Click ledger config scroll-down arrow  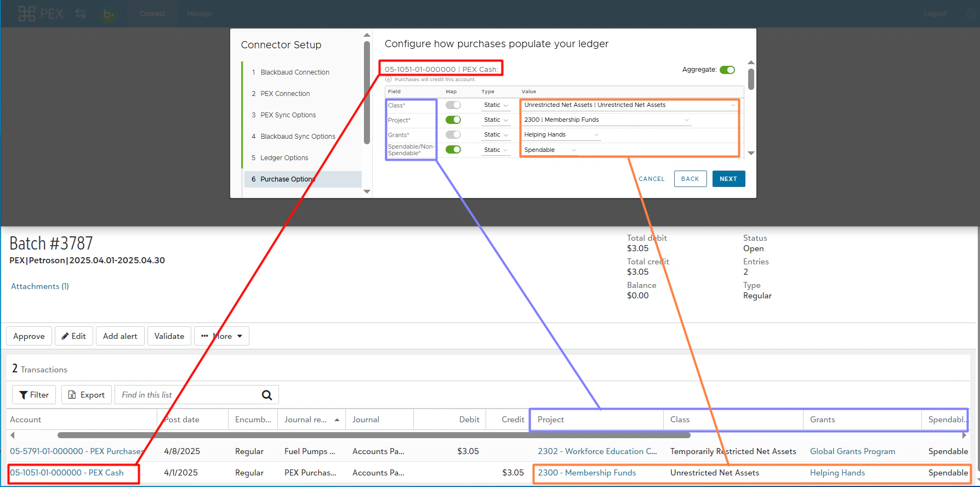[x=751, y=153]
